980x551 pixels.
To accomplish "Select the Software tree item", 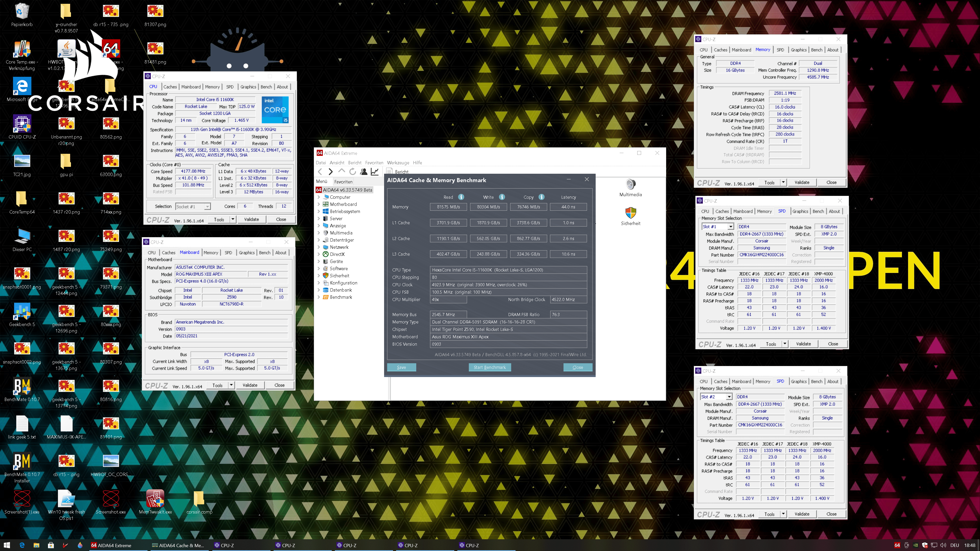I will pos(339,268).
